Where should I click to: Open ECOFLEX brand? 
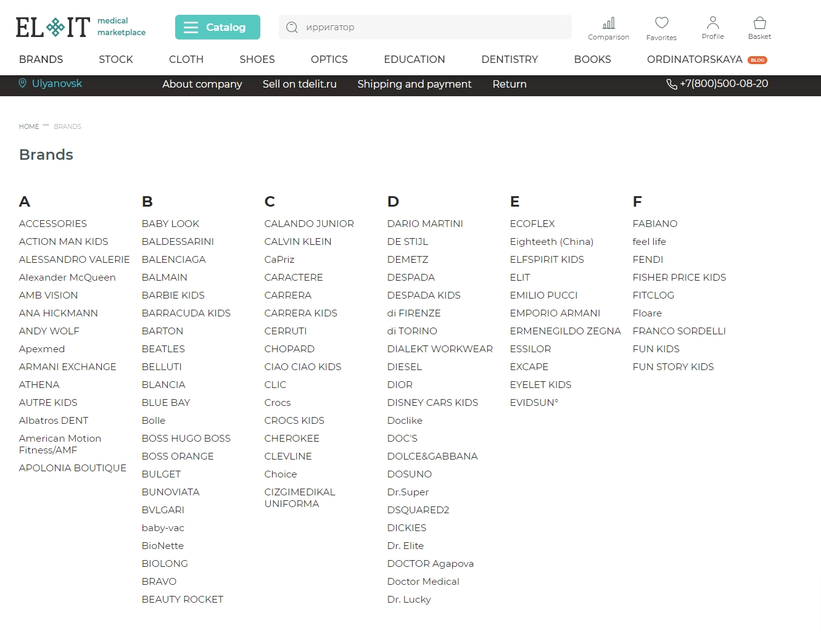[x=532, y=223]
